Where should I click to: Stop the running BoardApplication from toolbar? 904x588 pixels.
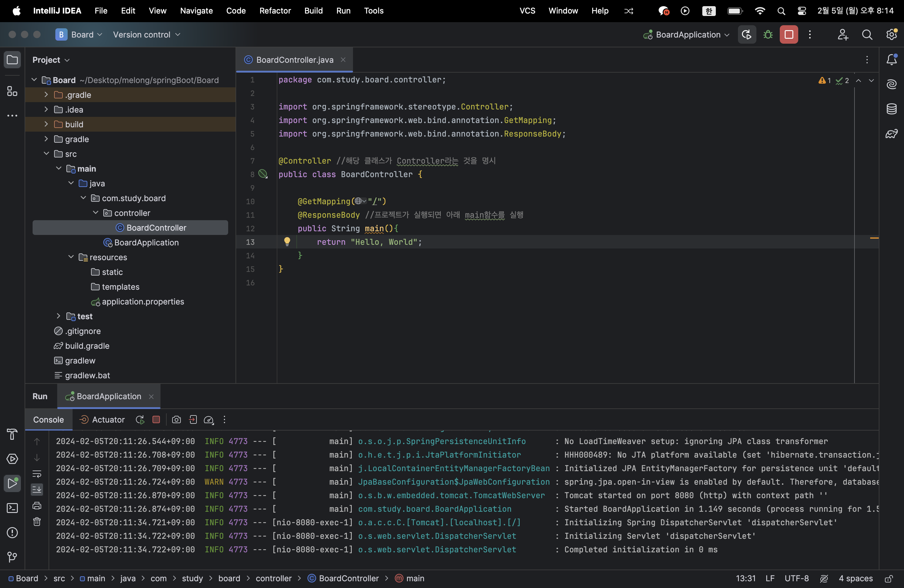click(788, 34)
